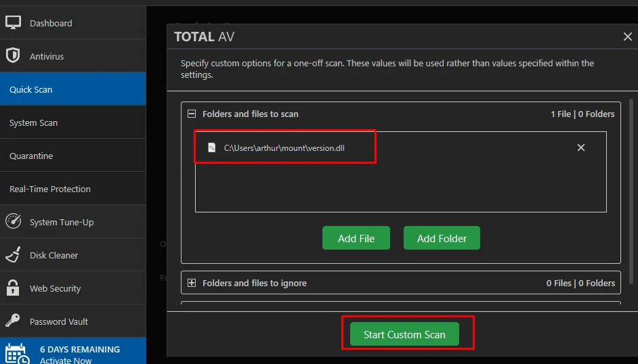Select the C:\Users\arthur\mount\version.dll entry

tap(401, 147)
